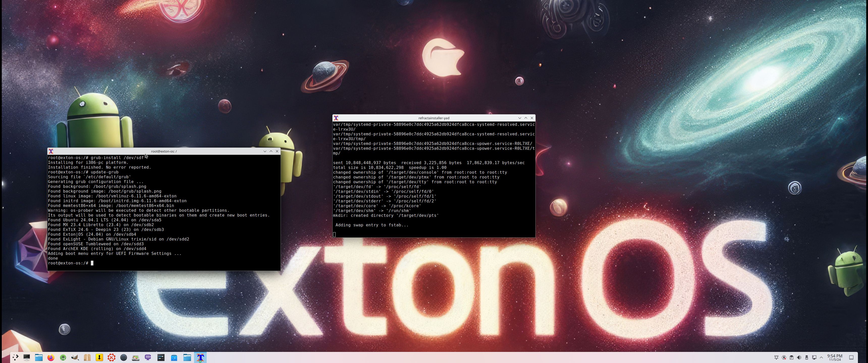Click 'Adding swap entry to fstab...' text

(x=372, y=225)
